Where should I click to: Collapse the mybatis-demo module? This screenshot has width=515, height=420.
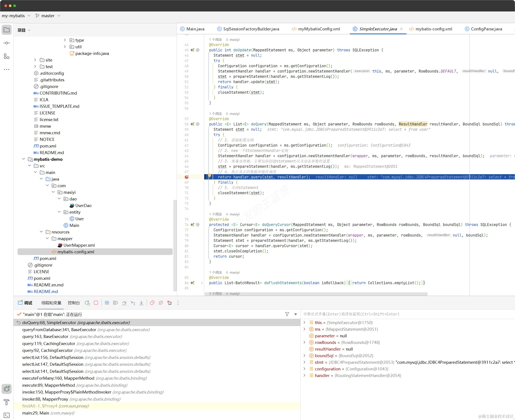23,159
